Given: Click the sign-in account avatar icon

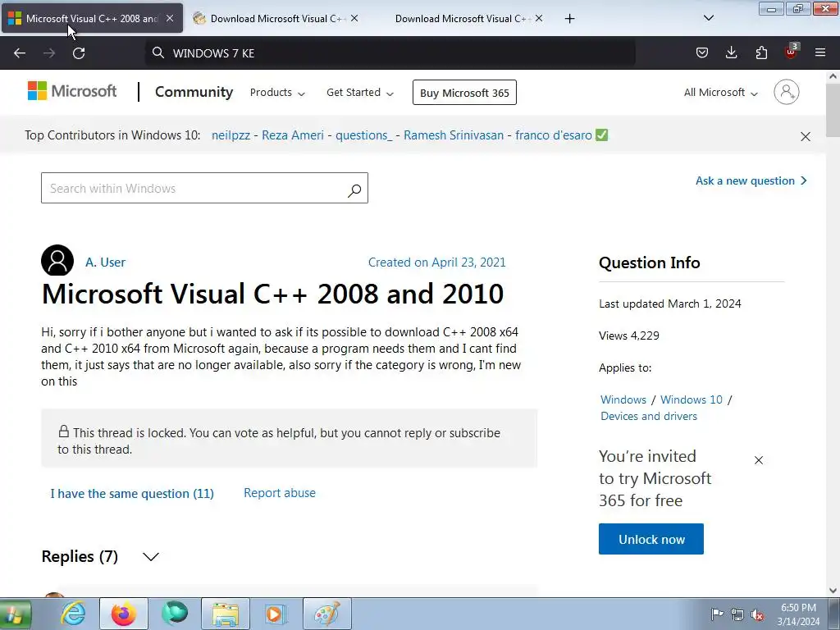Looking at the screenshot, I should [x=786, y=92].
